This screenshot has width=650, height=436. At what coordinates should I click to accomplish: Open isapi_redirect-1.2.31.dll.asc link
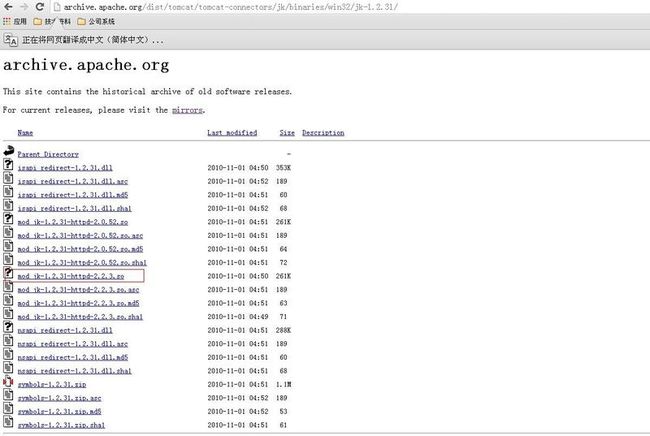(x=73, y=182)
